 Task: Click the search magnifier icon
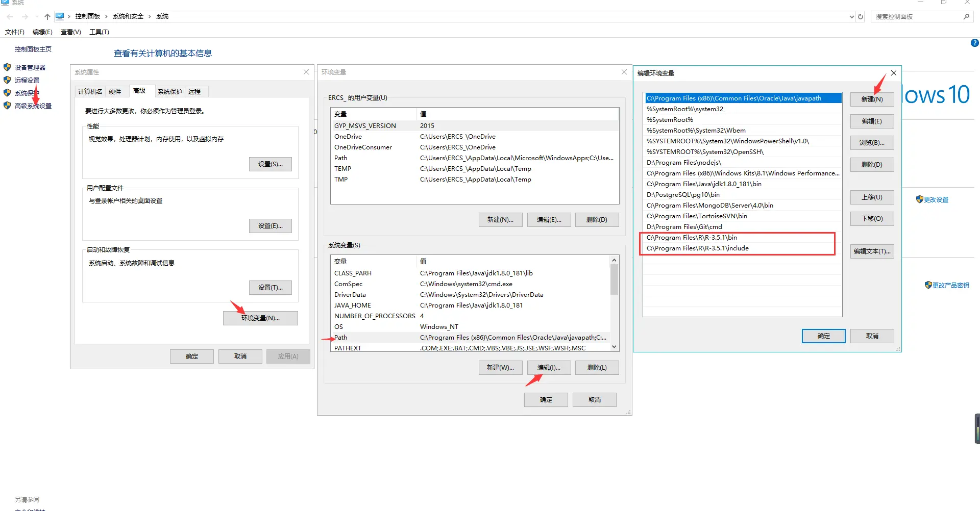pyautogui.click(x=966, y=16)
